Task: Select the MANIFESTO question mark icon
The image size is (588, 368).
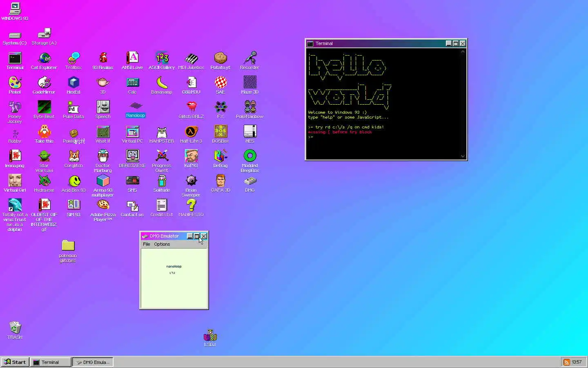Action: click(191, 208)
